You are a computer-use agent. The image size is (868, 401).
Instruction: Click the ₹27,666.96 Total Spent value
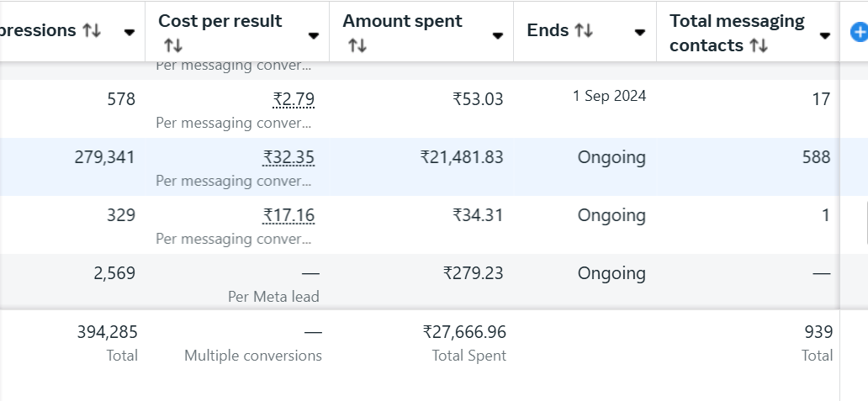(x=464, y=333)
